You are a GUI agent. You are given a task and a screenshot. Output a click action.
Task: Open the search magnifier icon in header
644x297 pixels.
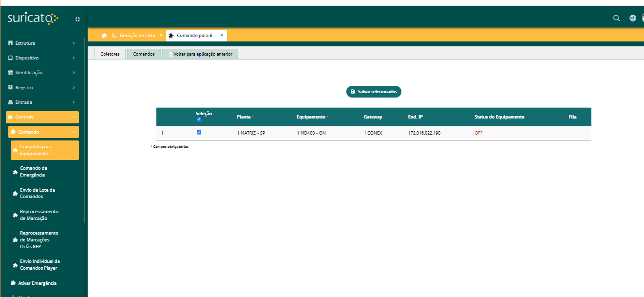[x=616, y=18]
